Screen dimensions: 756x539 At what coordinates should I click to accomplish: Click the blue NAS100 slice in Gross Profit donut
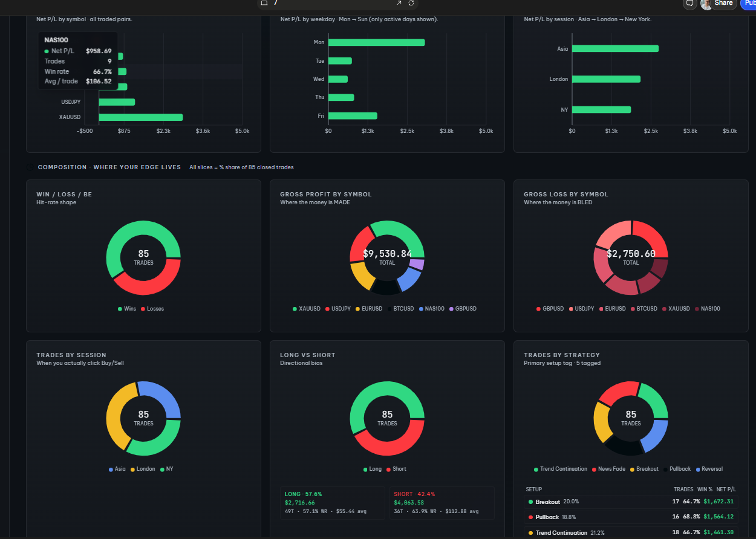click(409, 279)
